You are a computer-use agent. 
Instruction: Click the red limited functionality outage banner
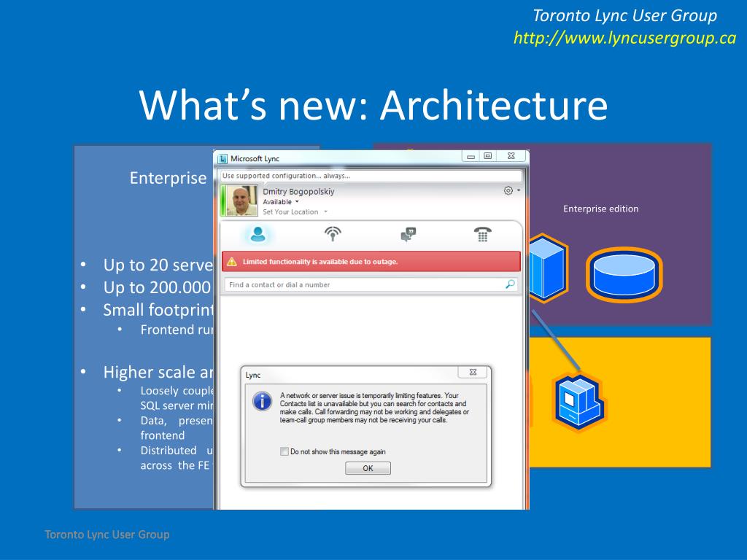371,262
